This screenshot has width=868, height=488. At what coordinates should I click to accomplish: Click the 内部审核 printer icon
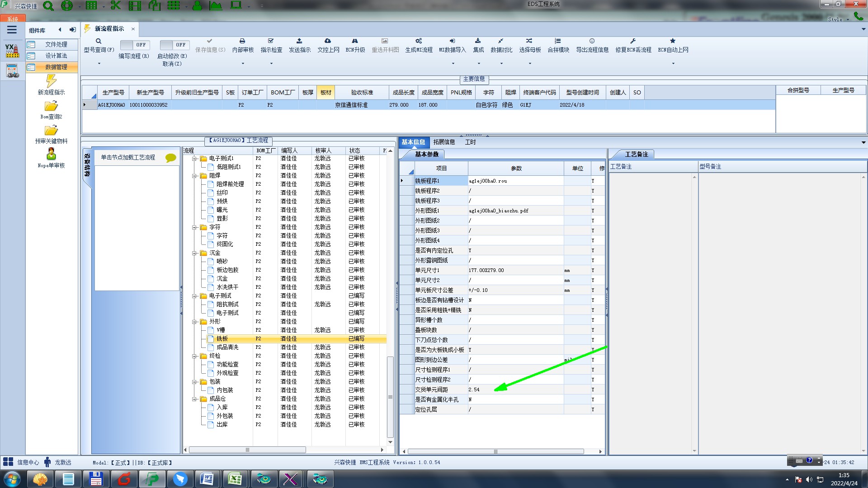242,41
